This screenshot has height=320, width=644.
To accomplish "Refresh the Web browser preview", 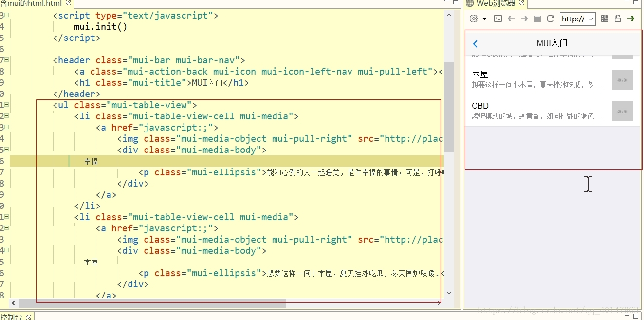I will (551, 19).
